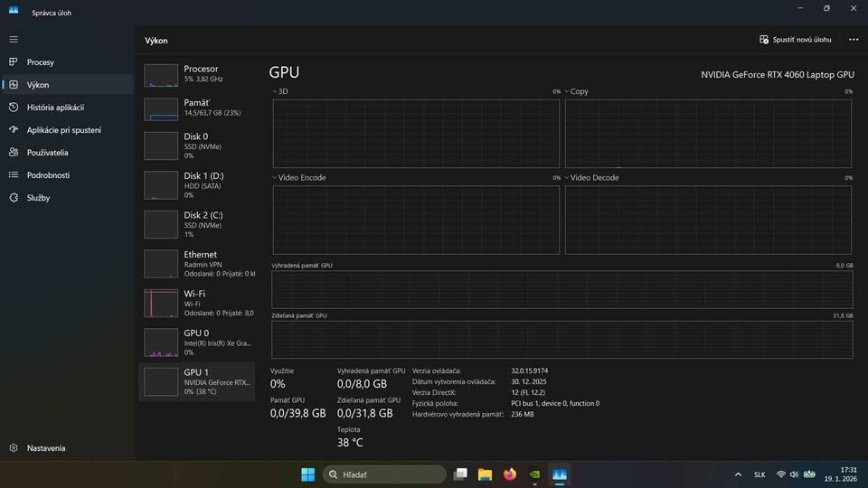Open Wi-Fi network tray icon
Image resolution: width=868 pixels, height=488 pixels.
(780, 474)
